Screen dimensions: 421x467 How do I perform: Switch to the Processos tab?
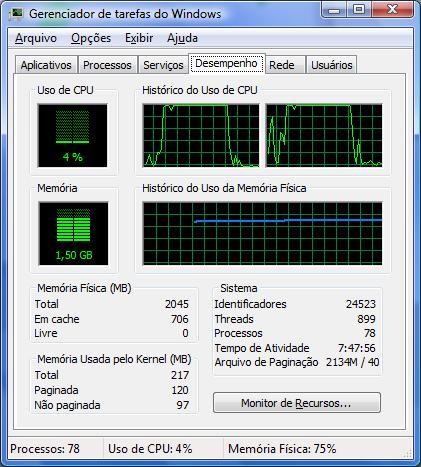point(107,65)
